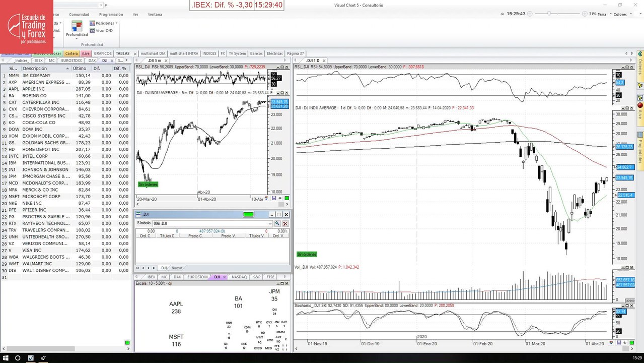Click the Visor O/D button
The width and height of the screenshot is (644, 363).
(x=101, y=31)
